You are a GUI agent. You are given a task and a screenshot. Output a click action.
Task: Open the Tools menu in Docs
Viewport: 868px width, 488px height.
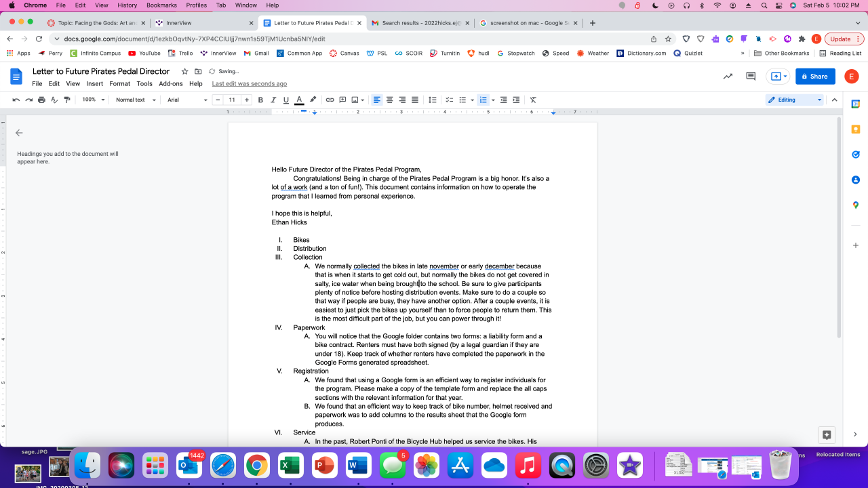coord(144,84)
